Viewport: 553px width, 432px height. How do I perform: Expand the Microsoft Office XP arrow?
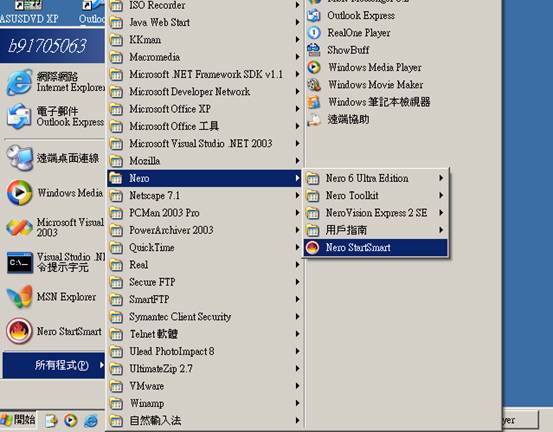298,109
